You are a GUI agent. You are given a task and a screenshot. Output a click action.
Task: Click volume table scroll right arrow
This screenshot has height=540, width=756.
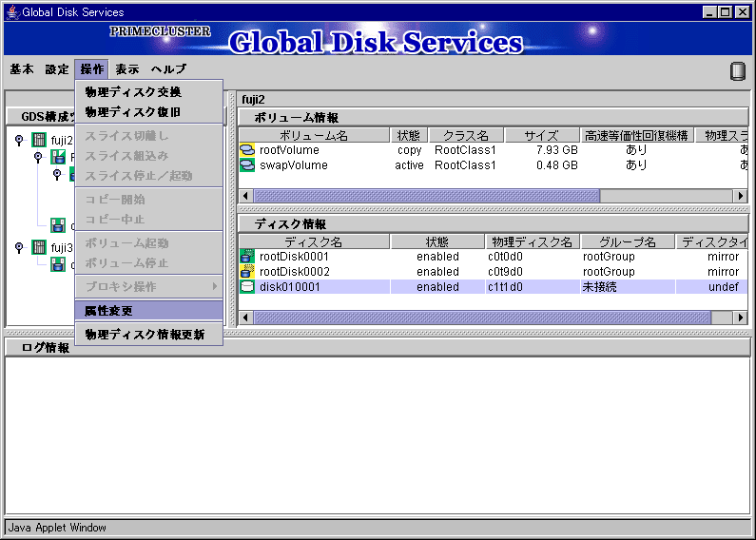(740, 196)
